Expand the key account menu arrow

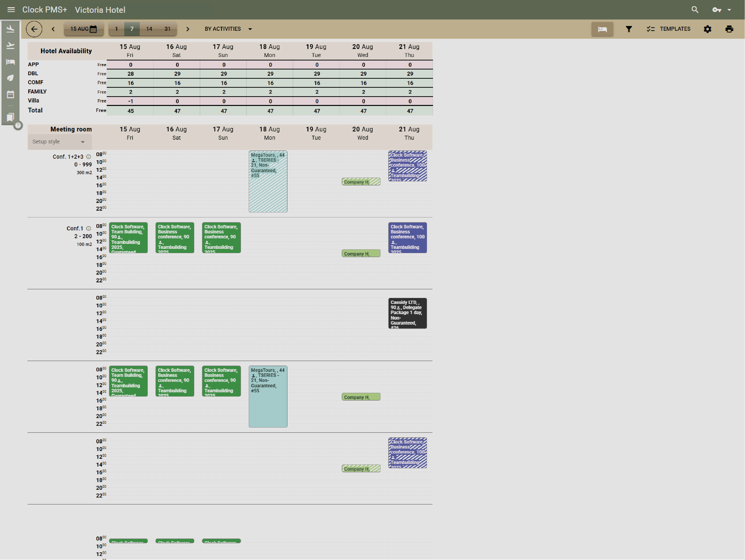[x=729, y=10]
